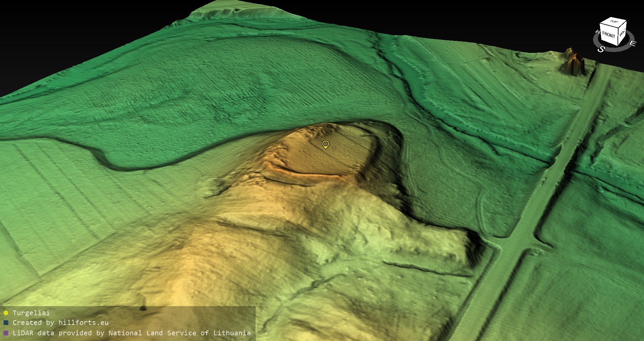644x341 pixels.
Task: Click the dark blue square legend marker
Action: [x=6, y=323]
